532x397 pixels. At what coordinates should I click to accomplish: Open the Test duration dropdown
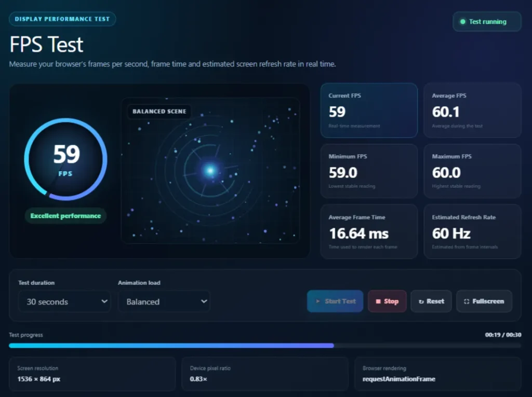tap(64, 302)
